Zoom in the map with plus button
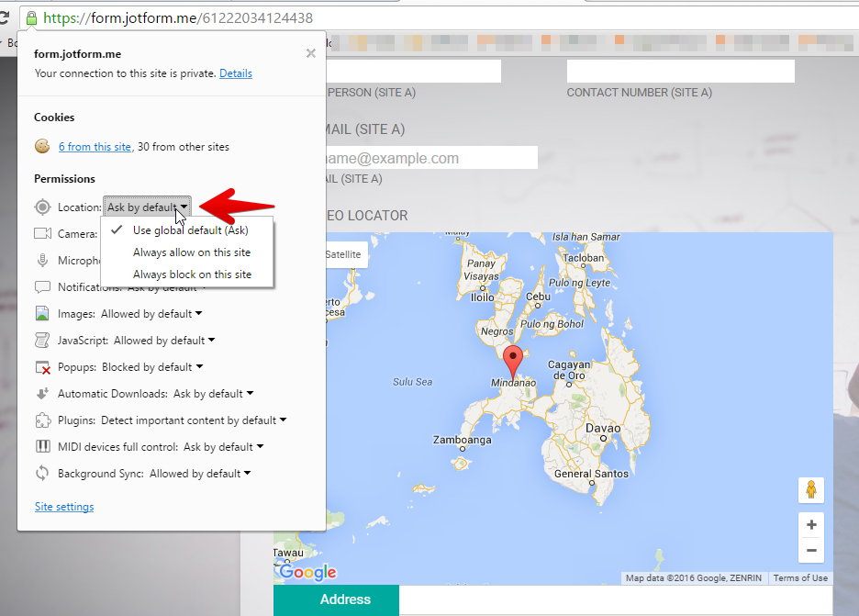This screenshot has width=859, height=616. (x=811, y=525)
